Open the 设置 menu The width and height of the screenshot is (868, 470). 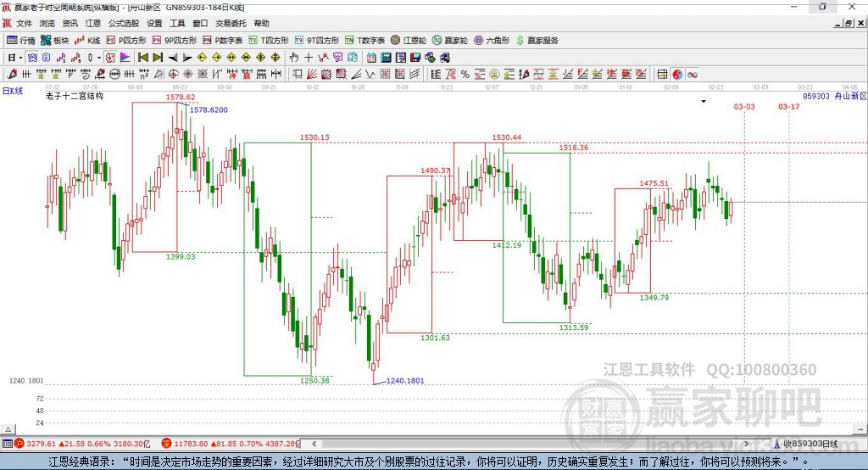pyautogui.click(x=154, y=23)
